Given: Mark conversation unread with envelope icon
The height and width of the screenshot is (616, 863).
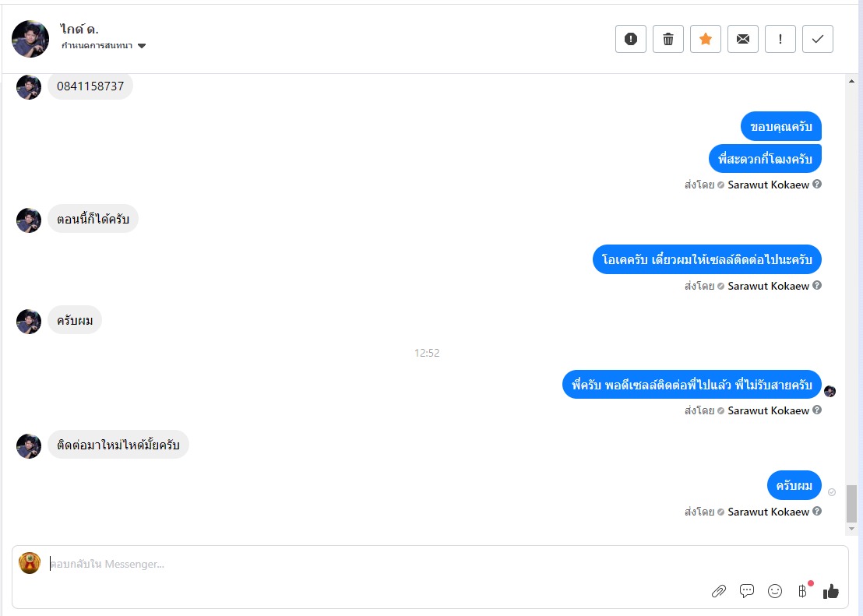Looking at the screenshot, I should point(743,39).
